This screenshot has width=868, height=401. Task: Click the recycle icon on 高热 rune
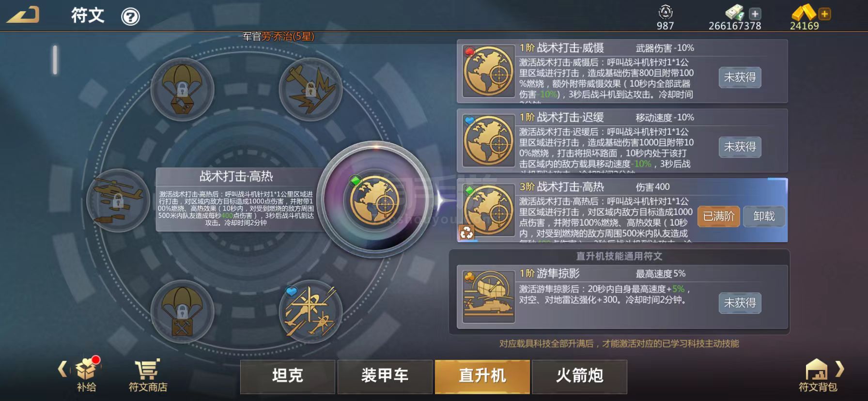466,233
